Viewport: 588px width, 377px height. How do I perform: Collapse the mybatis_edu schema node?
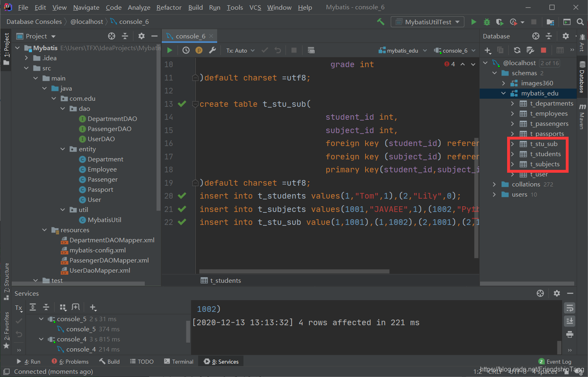[x=503, y=93]
